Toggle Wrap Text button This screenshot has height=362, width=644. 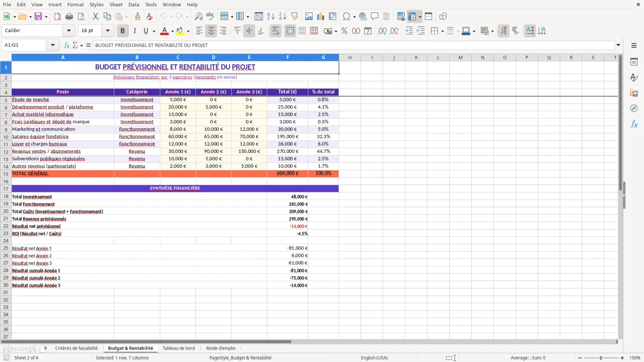[275, 31]
